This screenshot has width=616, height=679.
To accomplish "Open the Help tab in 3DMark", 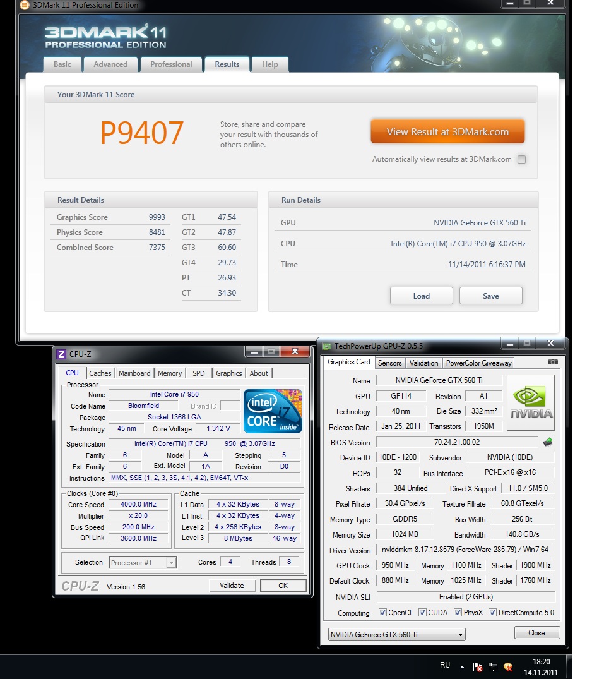I will (270, 64).
